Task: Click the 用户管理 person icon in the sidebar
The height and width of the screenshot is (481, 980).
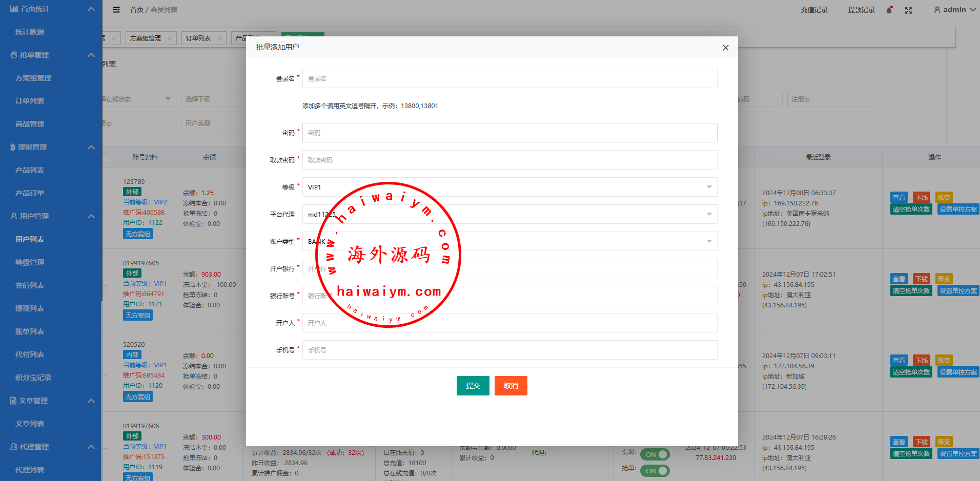Action: [14, 216]
